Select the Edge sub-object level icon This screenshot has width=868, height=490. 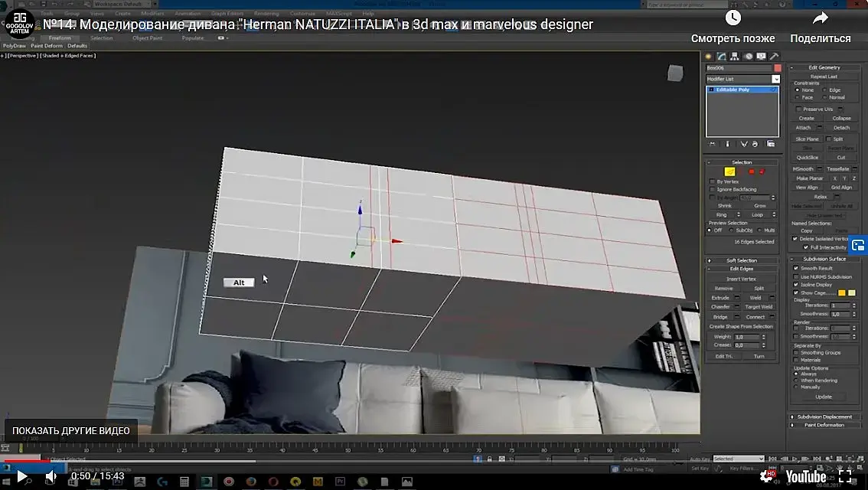tap(729, 171)
